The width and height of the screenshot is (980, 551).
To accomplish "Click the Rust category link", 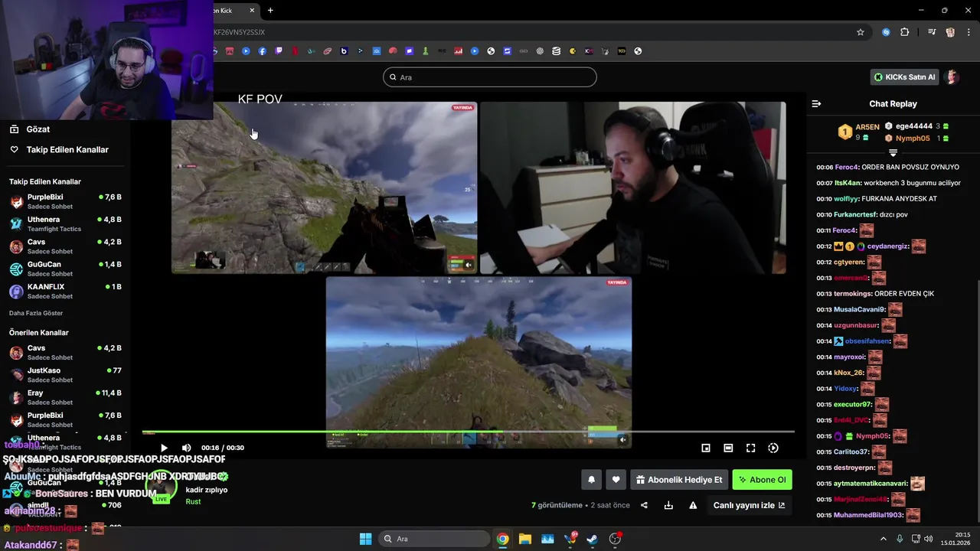I will click(x=193, y=502).
